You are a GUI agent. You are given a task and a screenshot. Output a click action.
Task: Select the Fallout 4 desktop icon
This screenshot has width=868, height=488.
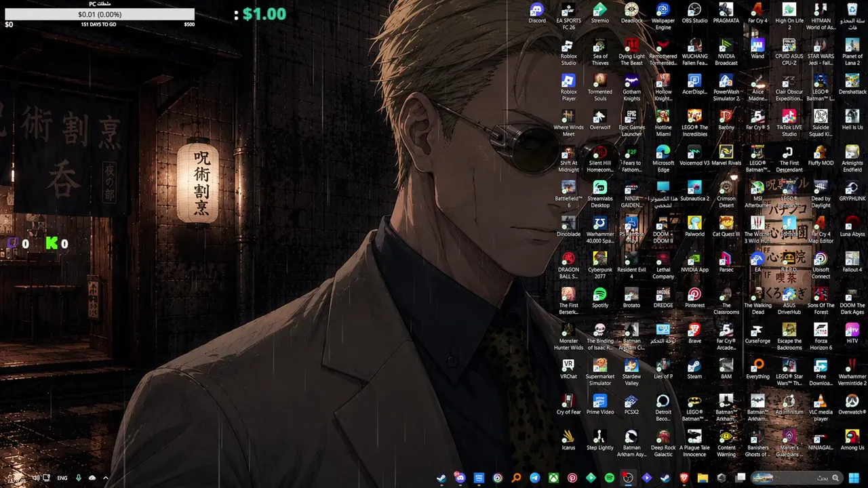coord(852,262)
